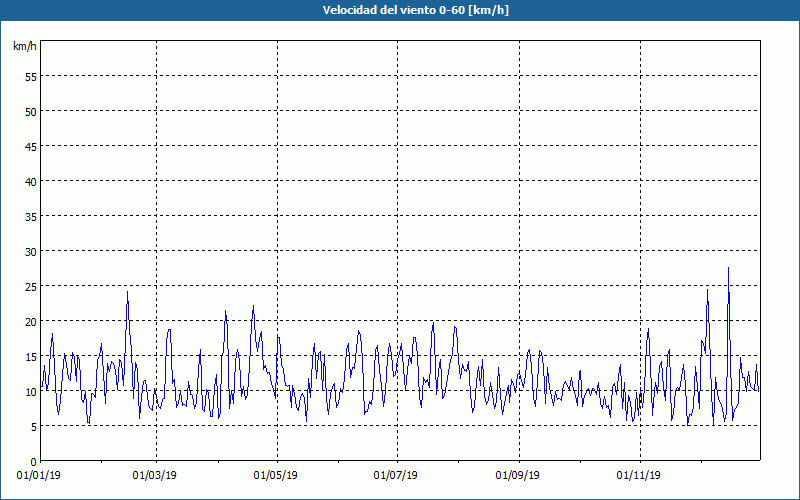
Task: Click the y-axis value 35
Action: pyautogui.click(x=31, y=216)
